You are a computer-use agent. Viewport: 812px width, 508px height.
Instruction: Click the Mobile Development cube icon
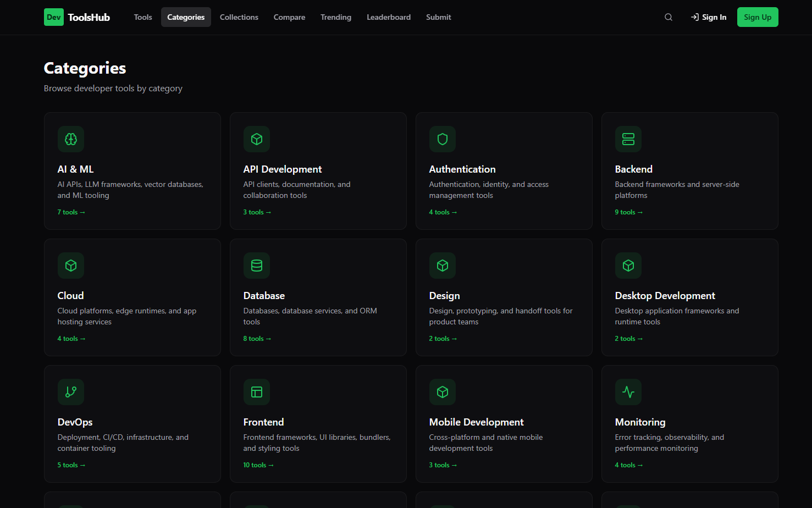coord(443,392)
